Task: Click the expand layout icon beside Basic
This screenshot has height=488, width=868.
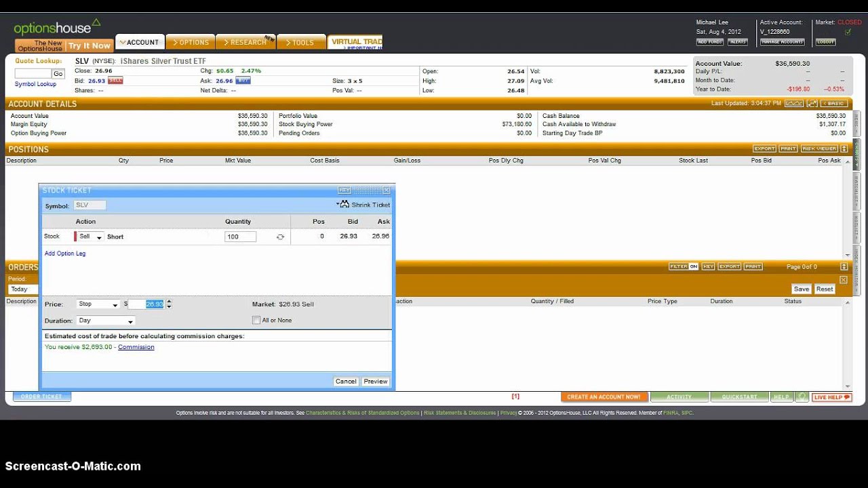Action: 811,104
